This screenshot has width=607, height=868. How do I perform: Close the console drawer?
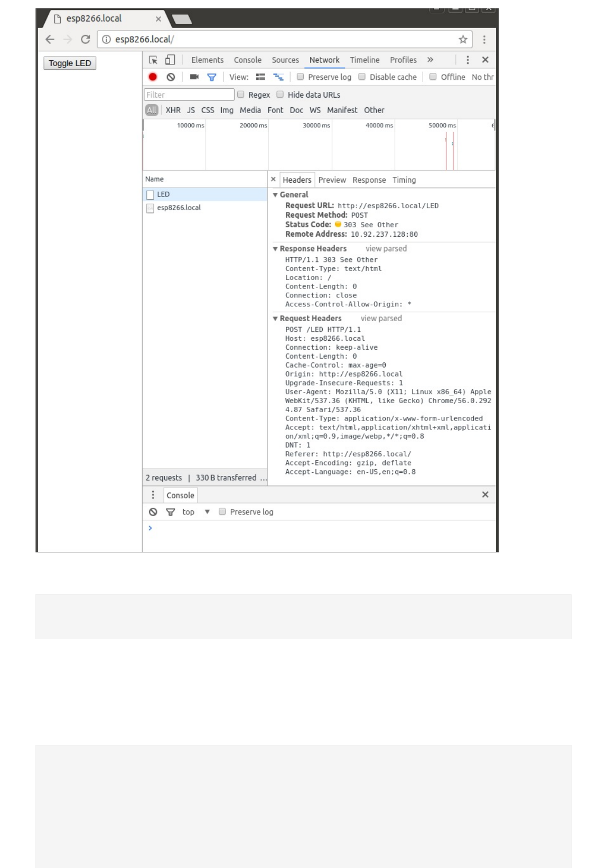pyautogui.click(x=485, y=494)
